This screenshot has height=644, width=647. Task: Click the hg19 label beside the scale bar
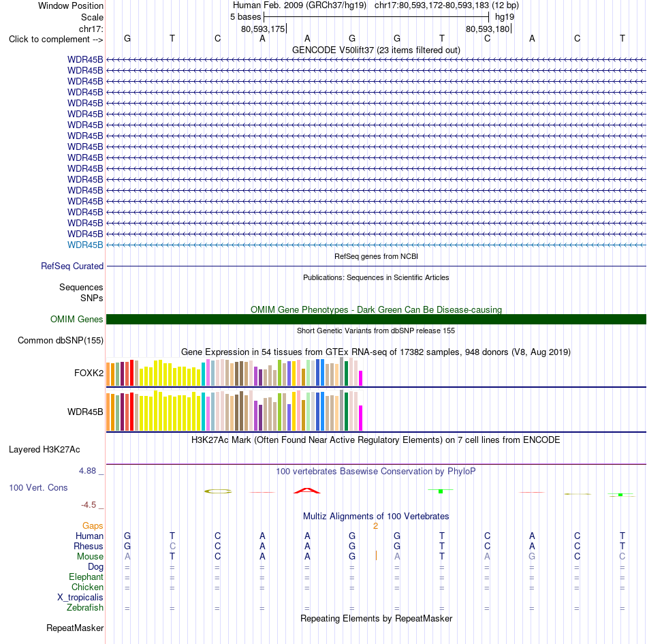pos(505,17)
